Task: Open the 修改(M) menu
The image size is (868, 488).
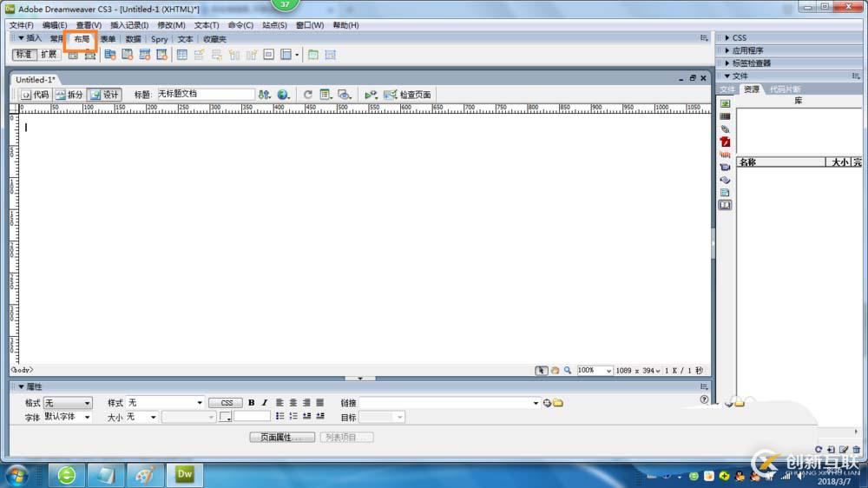Action: point(171,25)
